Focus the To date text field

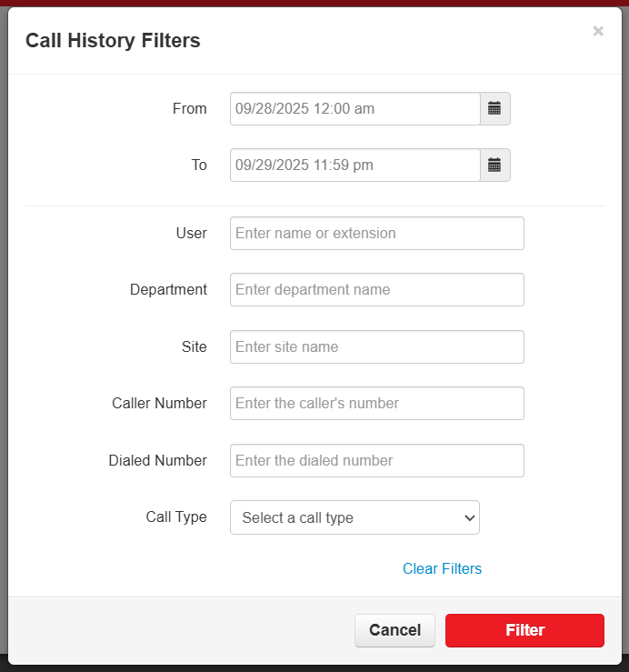(x=354, y=165)
